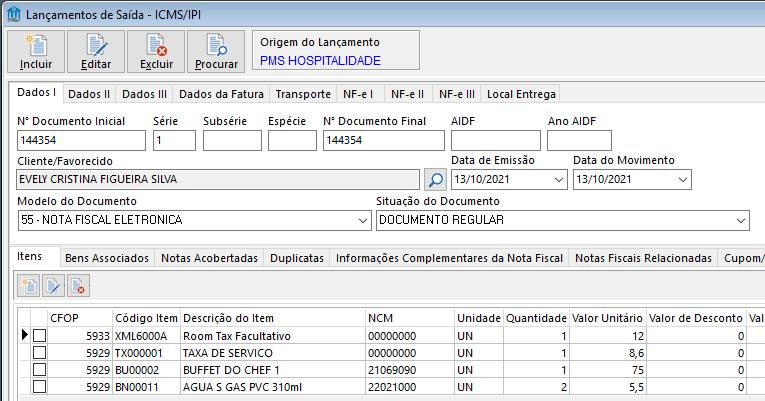Click the PMS HOSPITALIDADE origin text
765x401 pixels.
click(x=320, y=60)
